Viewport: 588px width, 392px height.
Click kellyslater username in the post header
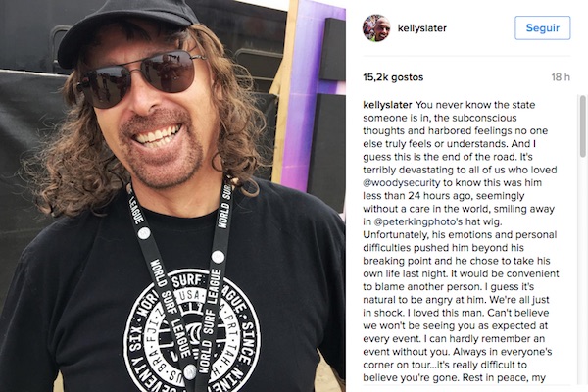tap(421, 28)
